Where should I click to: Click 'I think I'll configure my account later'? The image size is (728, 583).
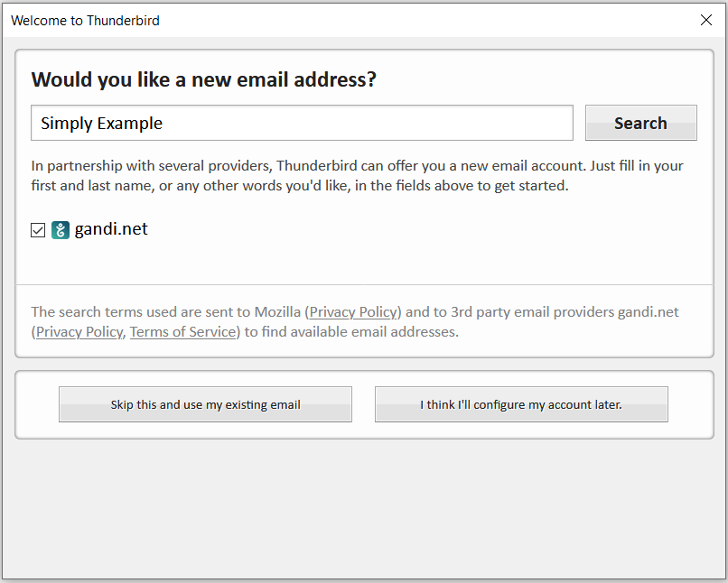click(521, 405)
